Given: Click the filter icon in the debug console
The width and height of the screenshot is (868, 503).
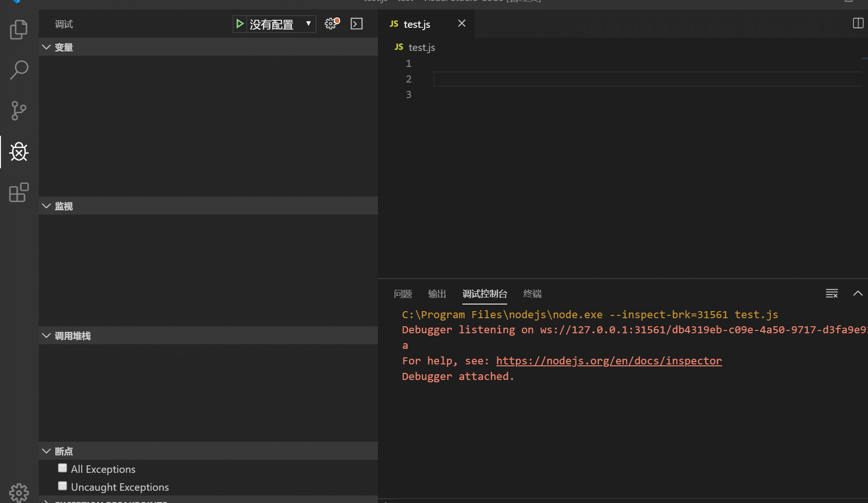Looking at the screenshot, I should coord(831,293).
